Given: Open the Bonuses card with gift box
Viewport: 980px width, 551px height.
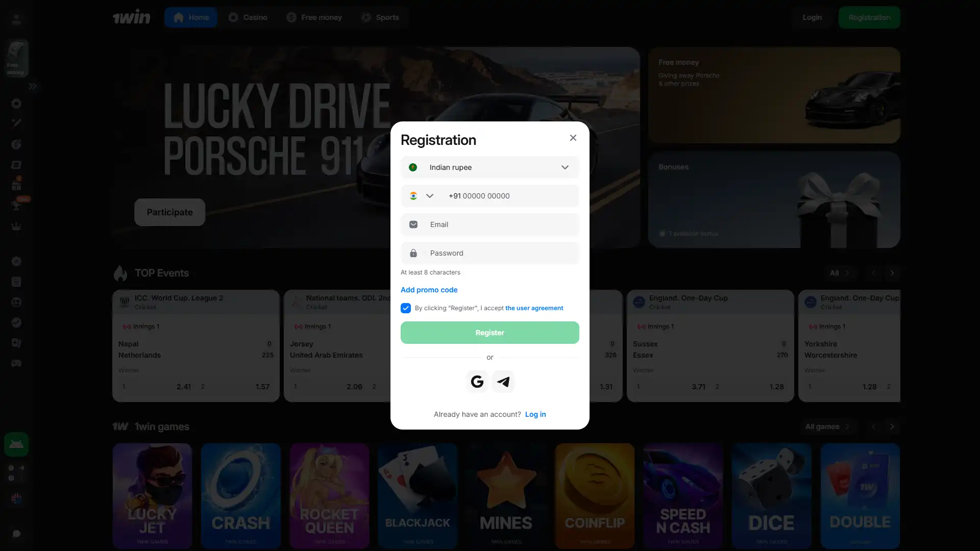Looking at the screenshot, I should 774,199.
